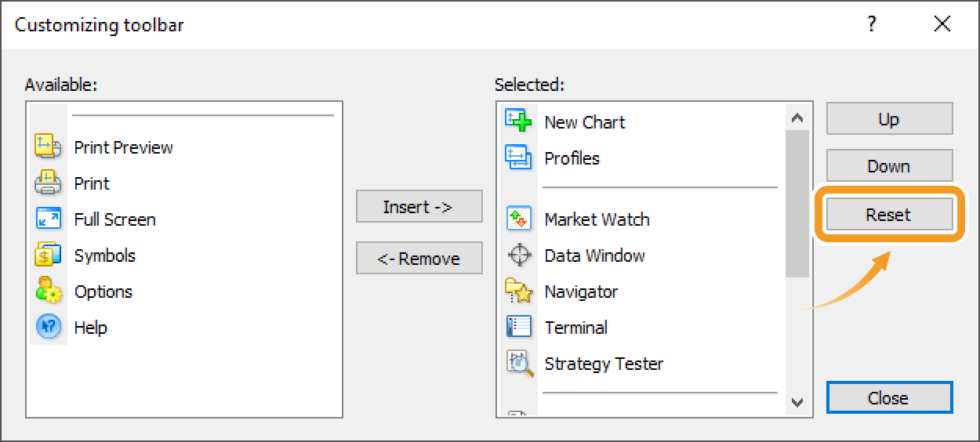
Task: Select the Strategy Tester icon
Action: 519,363
